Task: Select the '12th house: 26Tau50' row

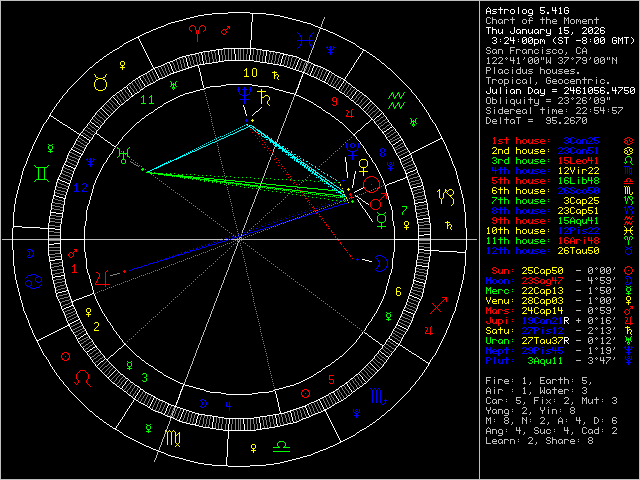Action: click(559, 251)
